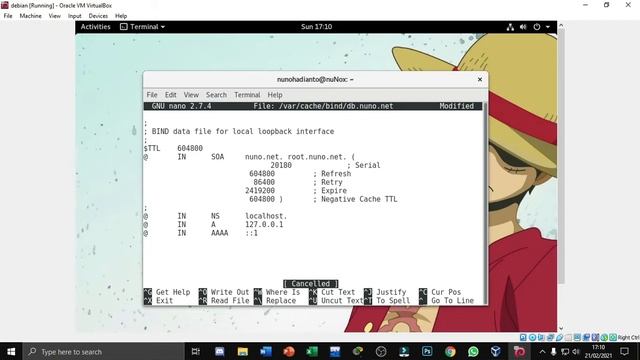Open PowerPoint from the taskbar
The image size is (640, 360).
click(x=289, y=351)
